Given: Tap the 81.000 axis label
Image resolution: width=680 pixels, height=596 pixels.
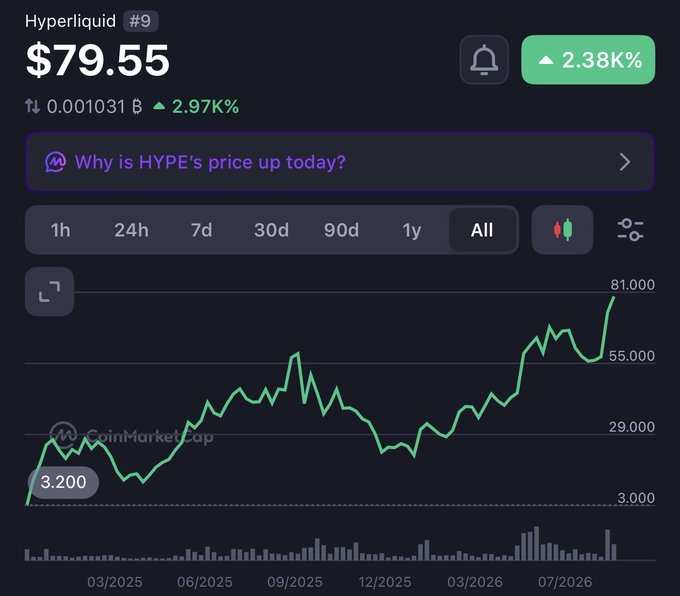Looking at the screenshot, I should [x=632, y=285].
